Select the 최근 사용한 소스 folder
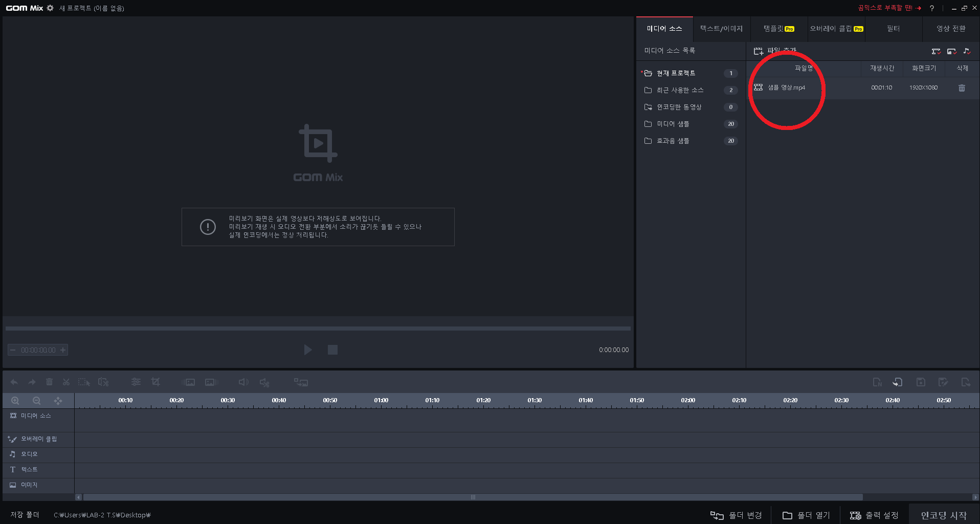The height and width of the screenshot is (524, 980). [691, 90]
